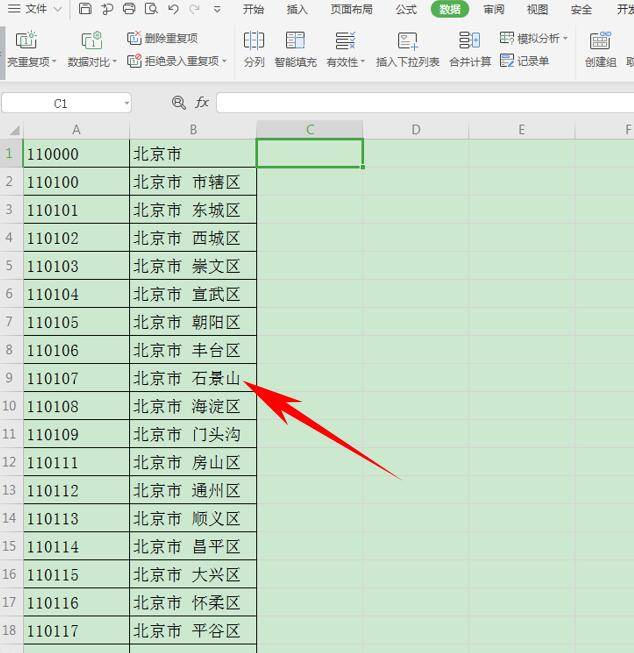Viewport: 634px width, 653px height.
Task: Switch to the 公式 tab
Action: point(406,9)
